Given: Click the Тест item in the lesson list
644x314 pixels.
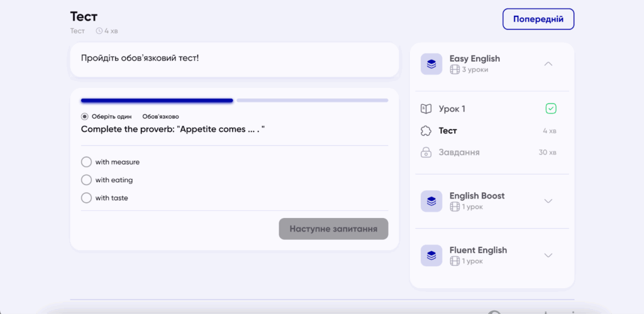Looking at the screenshot, I should (448, 131).
